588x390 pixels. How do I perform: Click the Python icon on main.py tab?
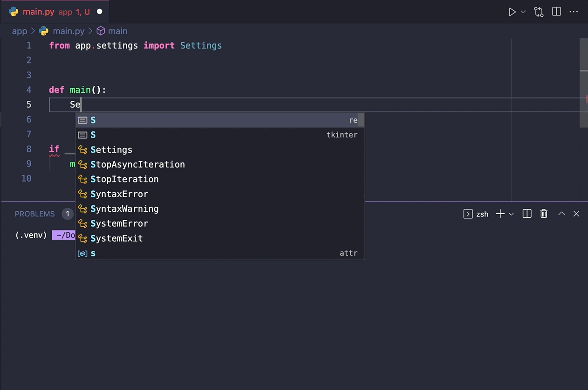pyautogui.click(x=14, y=12)
